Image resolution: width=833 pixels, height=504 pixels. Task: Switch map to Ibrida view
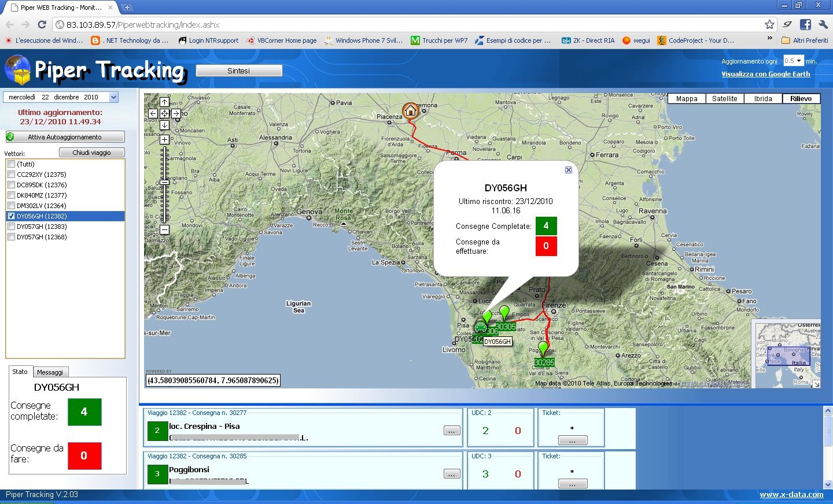[x=763, y=99]
